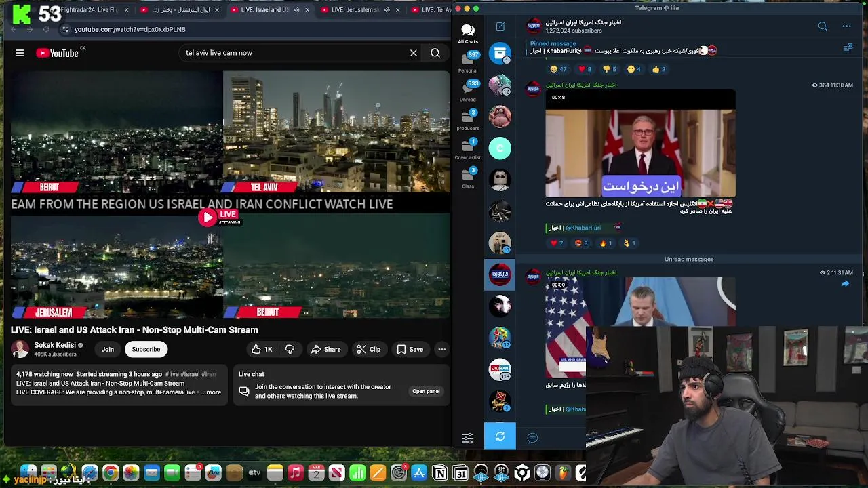The height and width of the screenshot is (488, 868).
Task: Toggle smiley reaction with 47 count
Action: click(x=558, y=69)
